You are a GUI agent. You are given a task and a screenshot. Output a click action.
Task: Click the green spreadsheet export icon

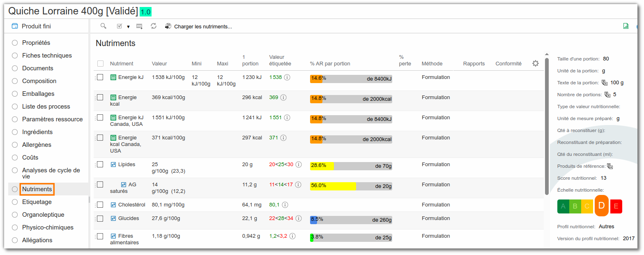626,26
